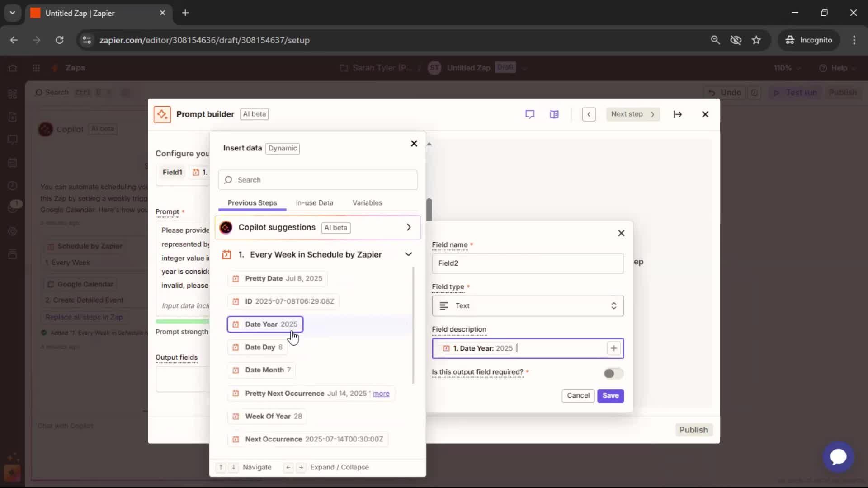868x488 pixels.
Task: Open site information icon beside URL
Action: [x=87, y=40]
